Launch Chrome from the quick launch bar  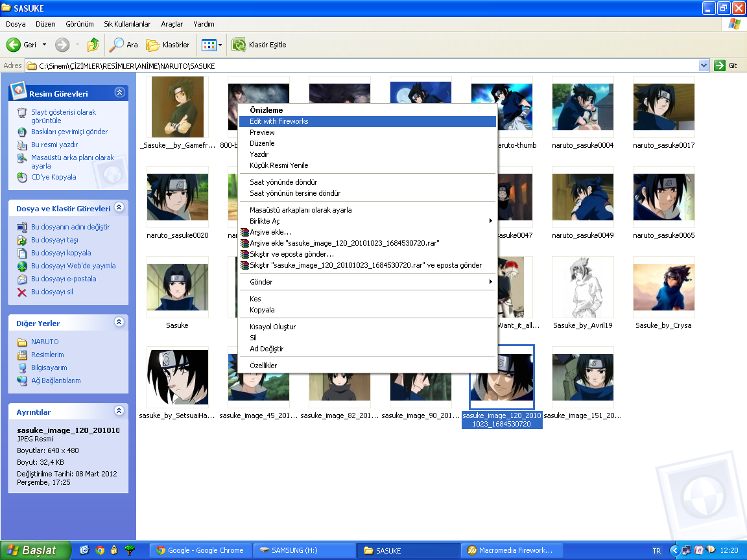point(100,550)
